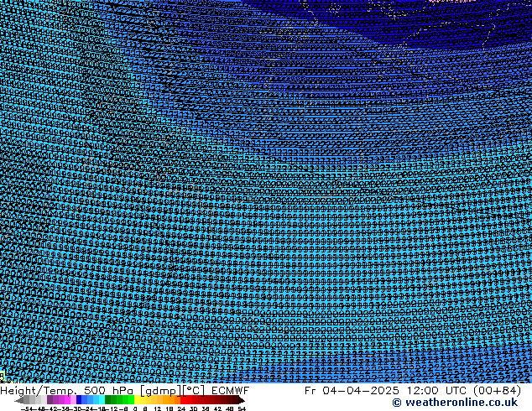Click the bright cyan legend swatch
532x411 pixels.
(102, 399)
